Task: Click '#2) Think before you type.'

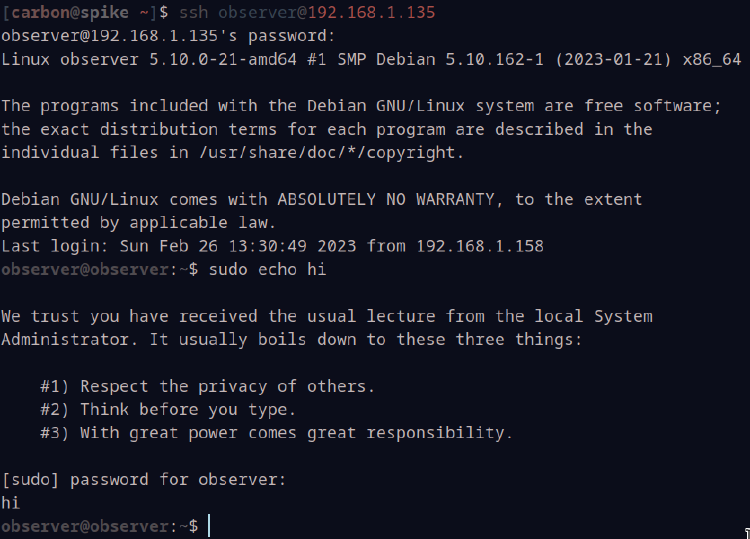Action: pos(168,410)
